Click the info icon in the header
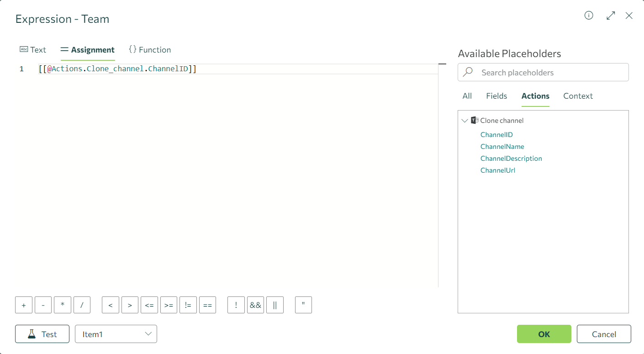 click(x=589, y=16)
